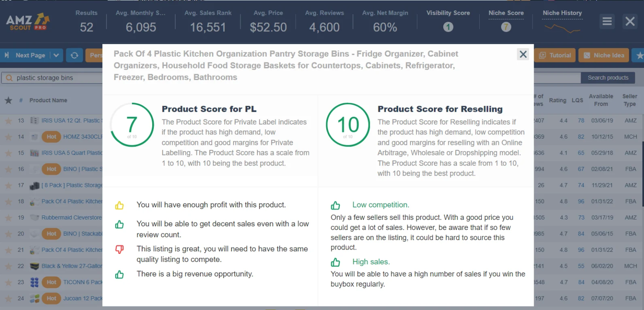644x310 pixels.
Task: Close the Product Score popup
Action: 523,54
